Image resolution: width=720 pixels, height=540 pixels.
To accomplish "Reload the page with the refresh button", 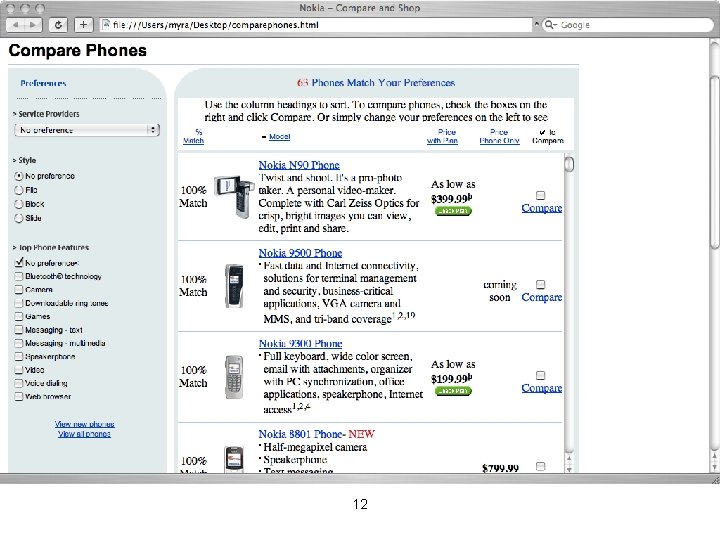I will coord(58,25).
